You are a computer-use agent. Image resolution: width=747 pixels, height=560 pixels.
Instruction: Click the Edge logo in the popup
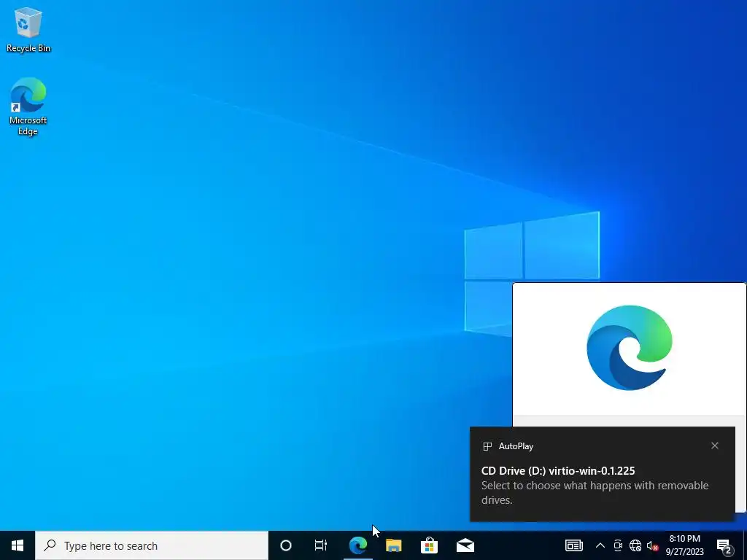(x=630, y=348)
